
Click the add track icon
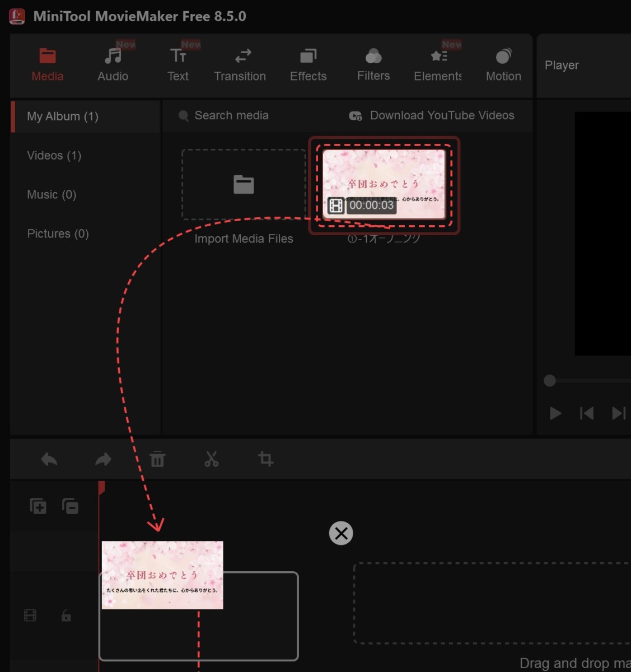tap(38, 506)
